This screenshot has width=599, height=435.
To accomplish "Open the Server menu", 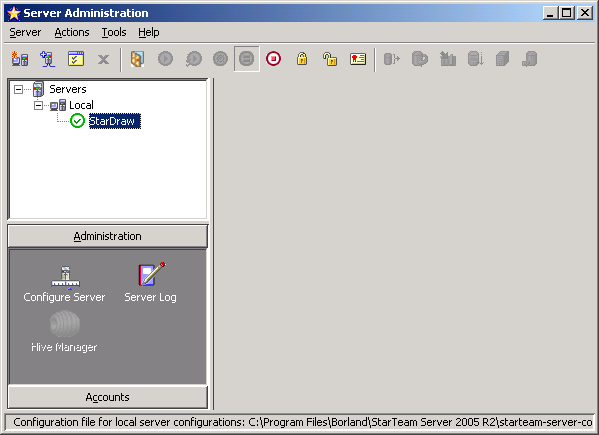I will (x=25, y=32).
